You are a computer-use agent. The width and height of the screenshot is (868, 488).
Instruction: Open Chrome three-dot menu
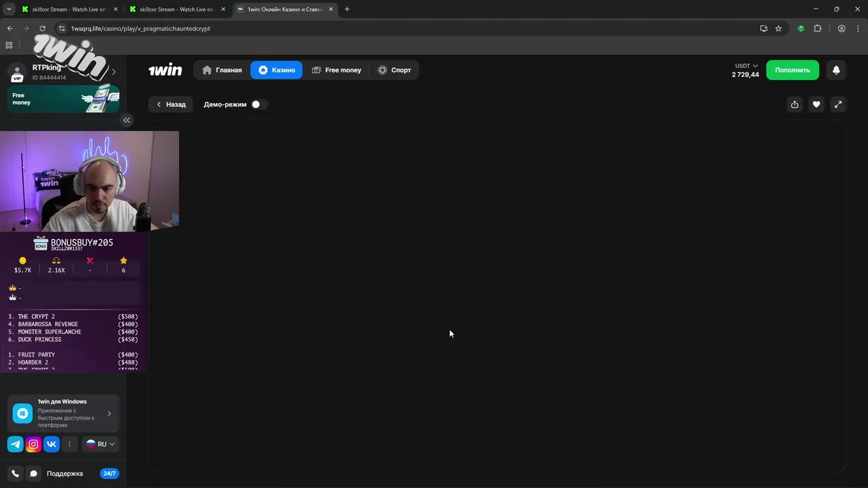click(x=857, y=28)
